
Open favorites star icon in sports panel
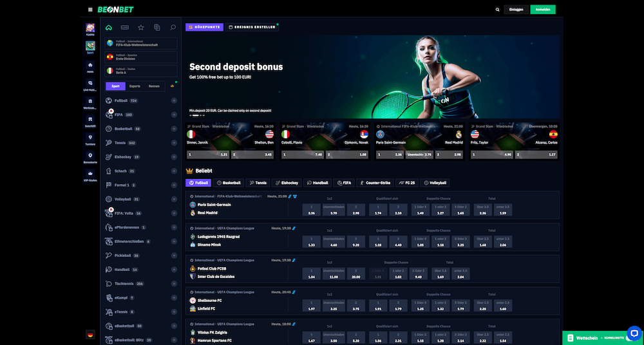(x=141, y=28)
